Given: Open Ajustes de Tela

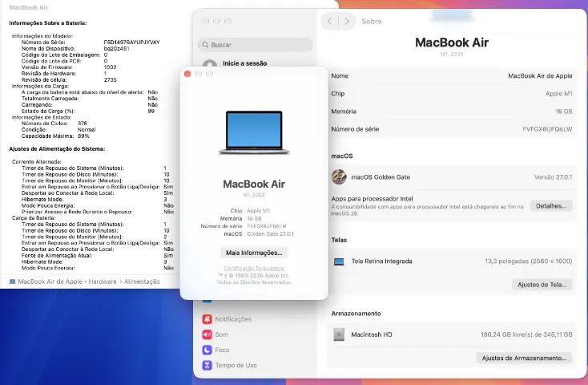Looking at the screenshot, I should [x=542, y=285].
